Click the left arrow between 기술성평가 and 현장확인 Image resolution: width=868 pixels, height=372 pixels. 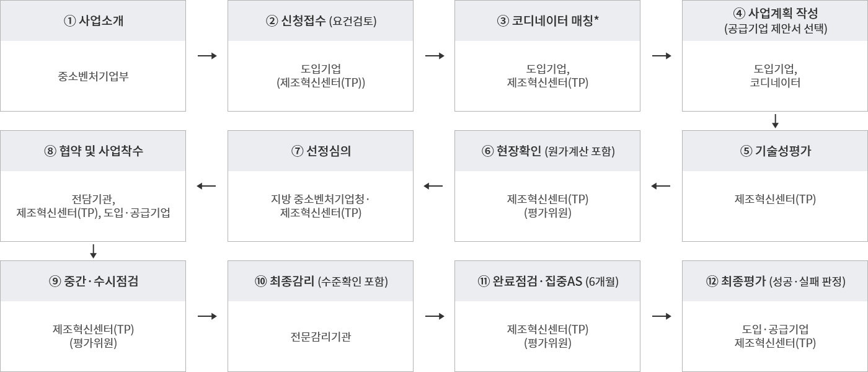click(662, 186)
